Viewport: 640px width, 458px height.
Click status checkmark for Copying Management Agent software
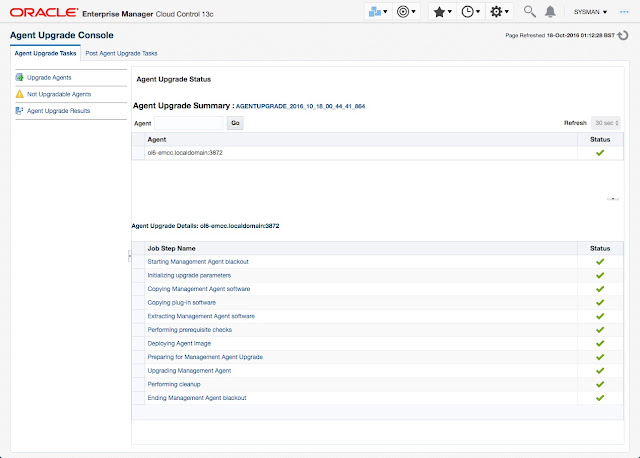[x=600, y=289]
